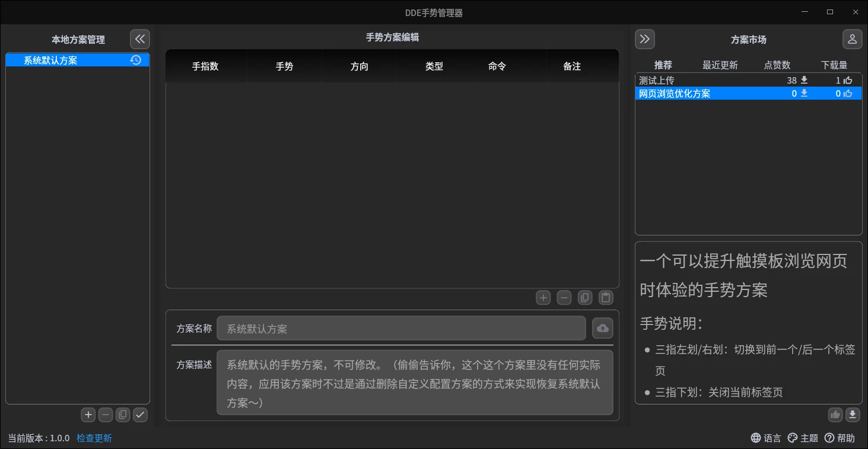Click like count icon on 测试上传 row

pyautogui.click(x=848, y=80)
